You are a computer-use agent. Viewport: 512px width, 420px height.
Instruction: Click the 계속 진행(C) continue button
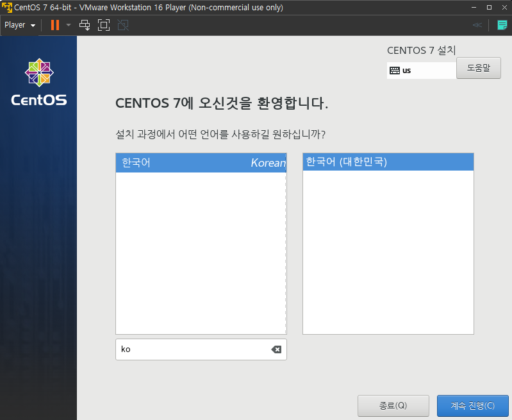(x=472, y=406)
